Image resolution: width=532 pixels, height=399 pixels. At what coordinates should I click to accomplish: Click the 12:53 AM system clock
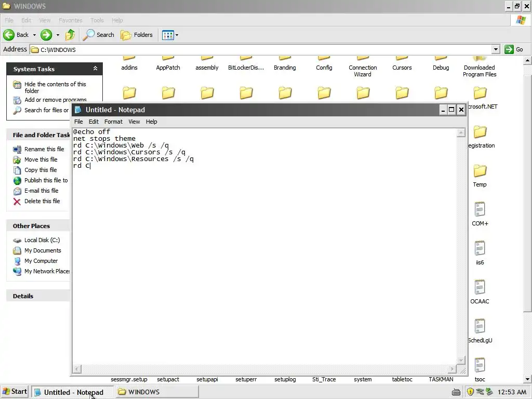tap(512, 392)
